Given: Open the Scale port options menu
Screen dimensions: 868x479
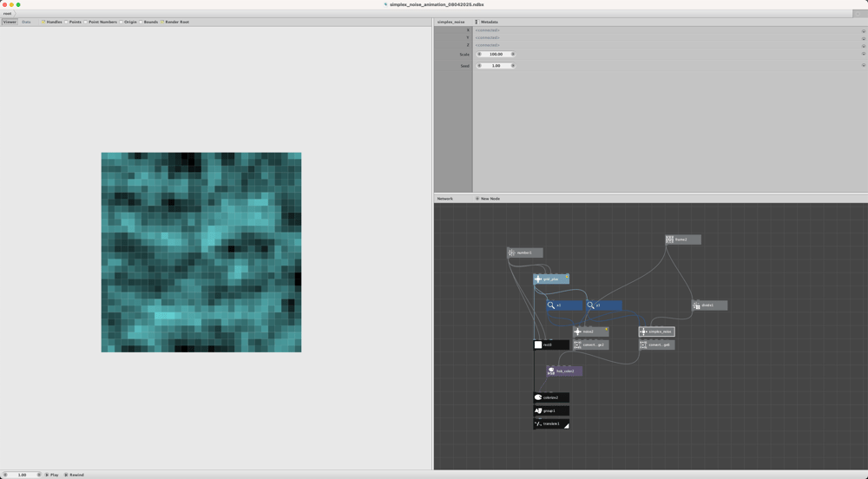Looking at the screenshot, I should pos(863,54).
